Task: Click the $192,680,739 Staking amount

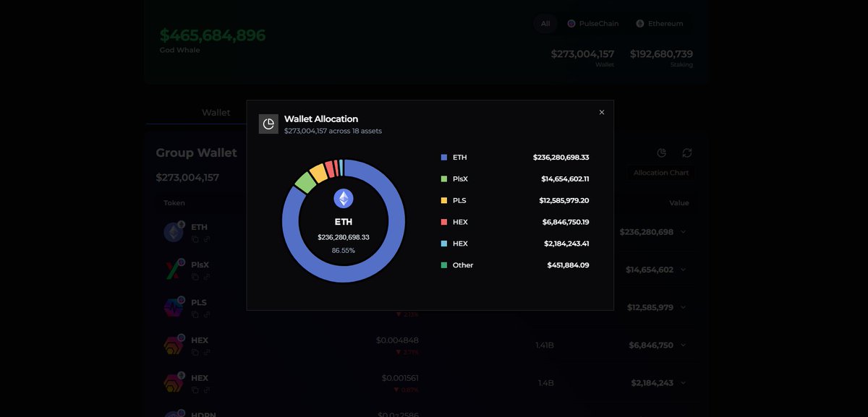Action: [x=661, y=53]
